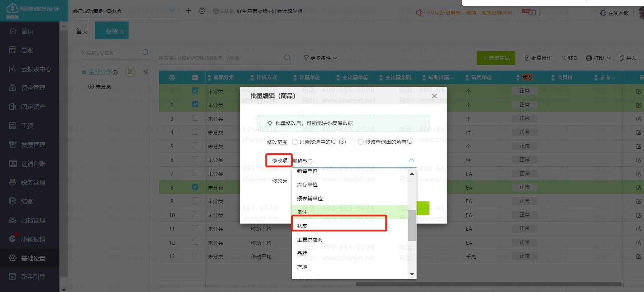Open table column settings gear icon

pos(172,77)
